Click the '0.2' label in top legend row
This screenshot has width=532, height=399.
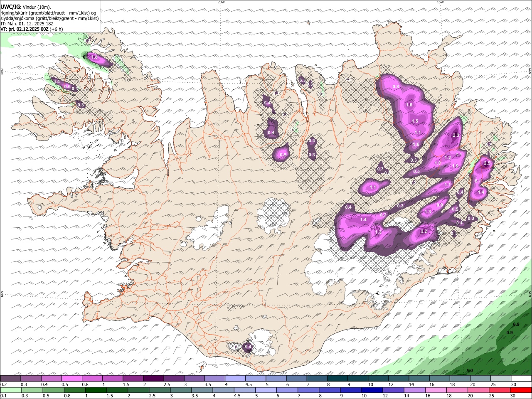[x=3, y=384]
